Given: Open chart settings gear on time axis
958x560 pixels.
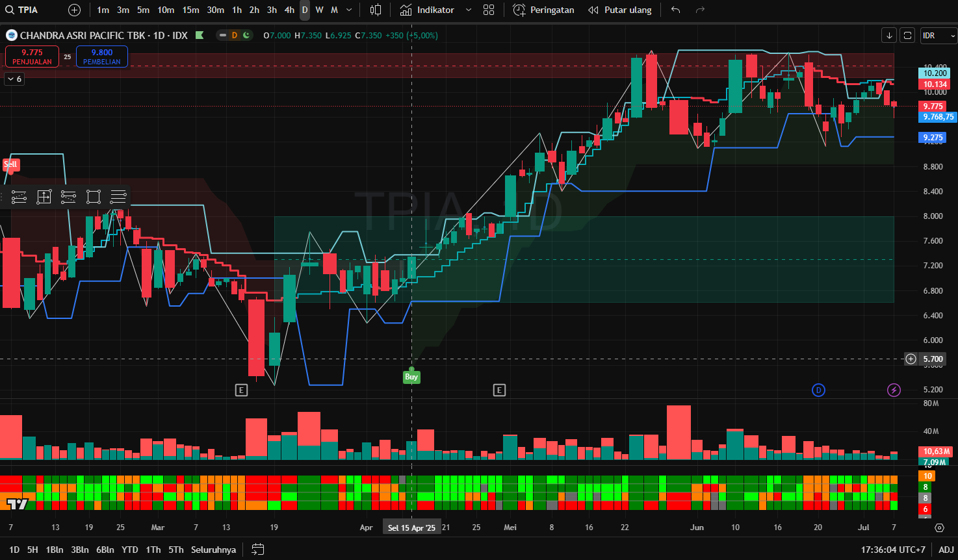Looking at the screenshot, I should click(x=939, y=528).
